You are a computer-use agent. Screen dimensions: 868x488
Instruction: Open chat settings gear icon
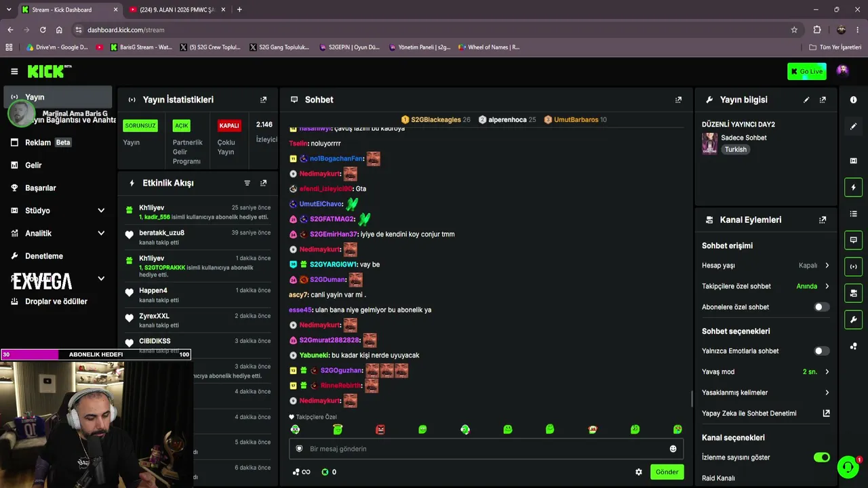pos(638,472)
